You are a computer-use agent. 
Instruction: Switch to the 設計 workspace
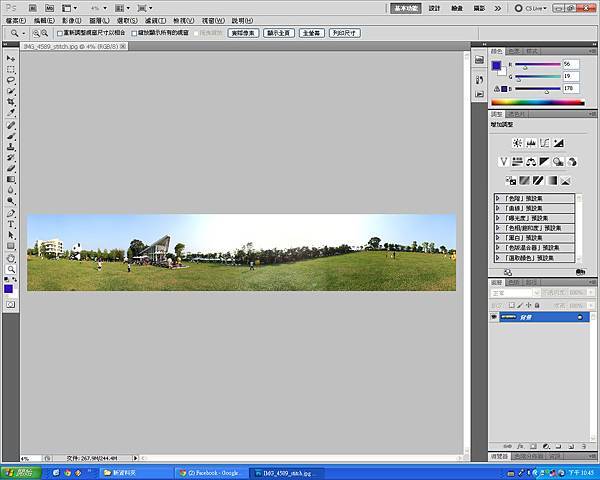(x=434, y=8)
